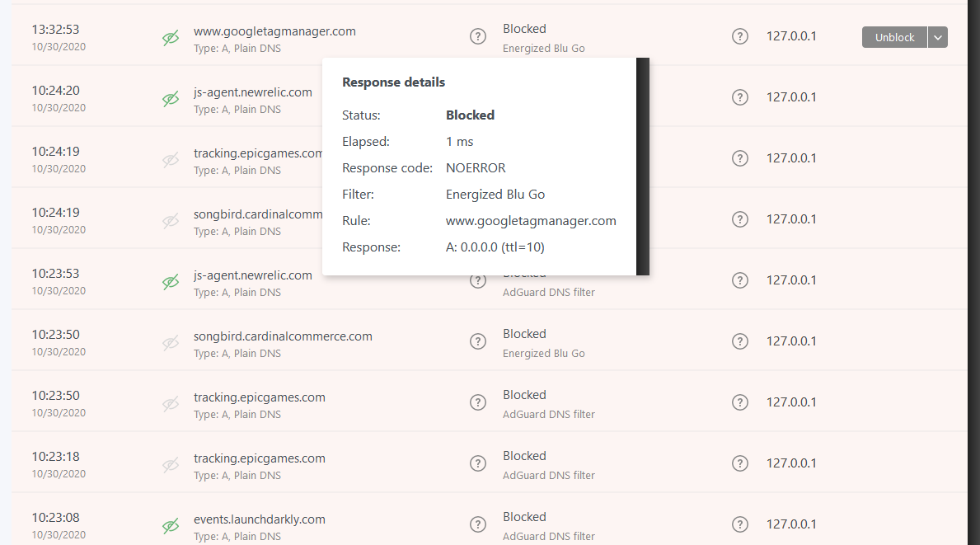The width and height of the screenshot is (980, 545).
Task: Click client details help icon on 13:32:53 row
Action: coord(740,36)
